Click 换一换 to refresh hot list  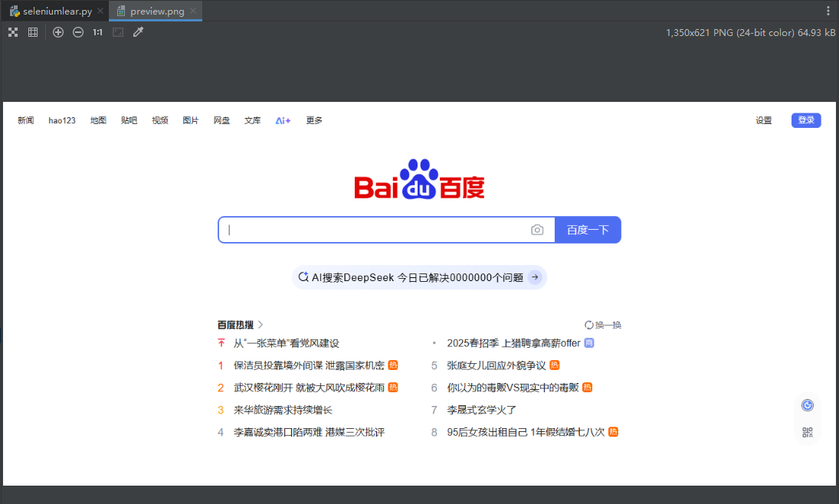(608, 325)
